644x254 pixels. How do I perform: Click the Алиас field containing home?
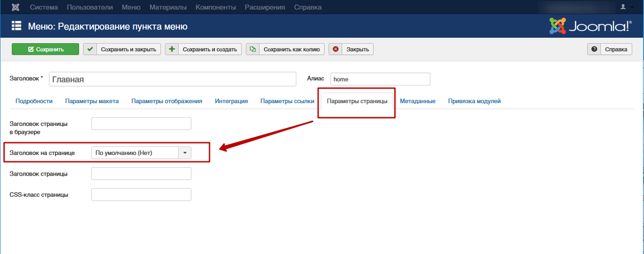click(x=380, y=79)
